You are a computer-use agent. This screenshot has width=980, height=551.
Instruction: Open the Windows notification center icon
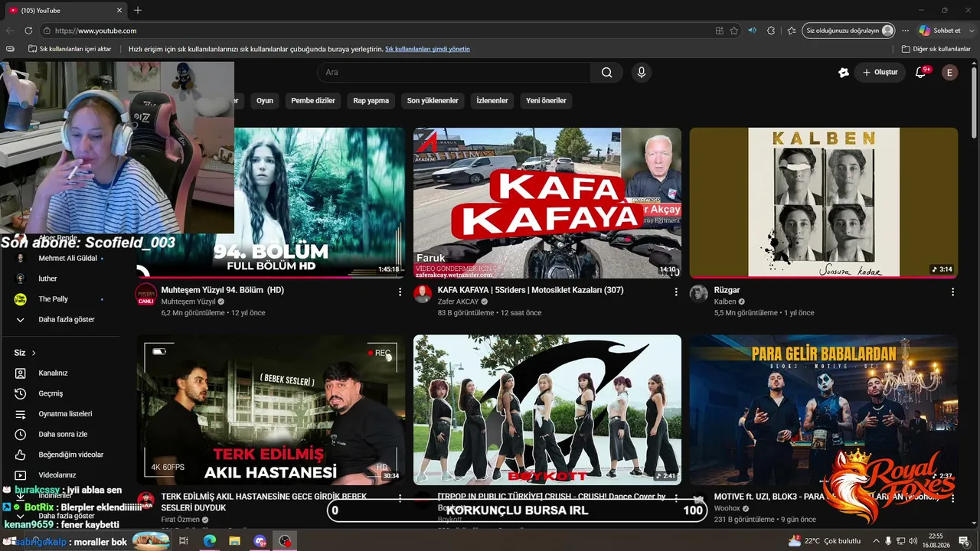[963, 541]
